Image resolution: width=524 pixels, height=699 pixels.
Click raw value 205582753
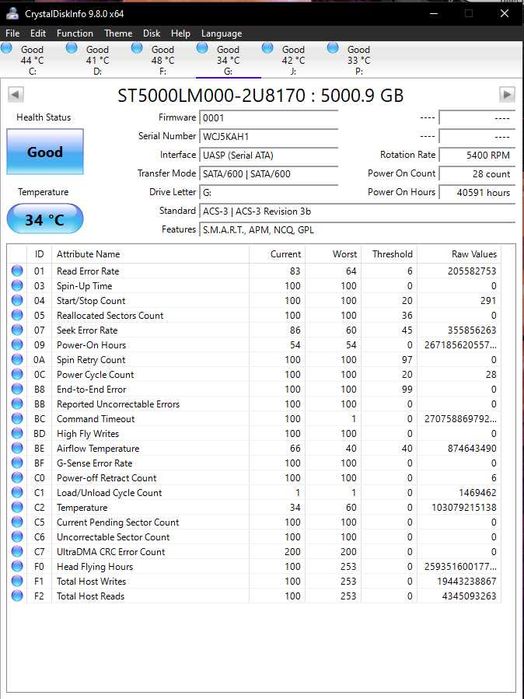472,271
